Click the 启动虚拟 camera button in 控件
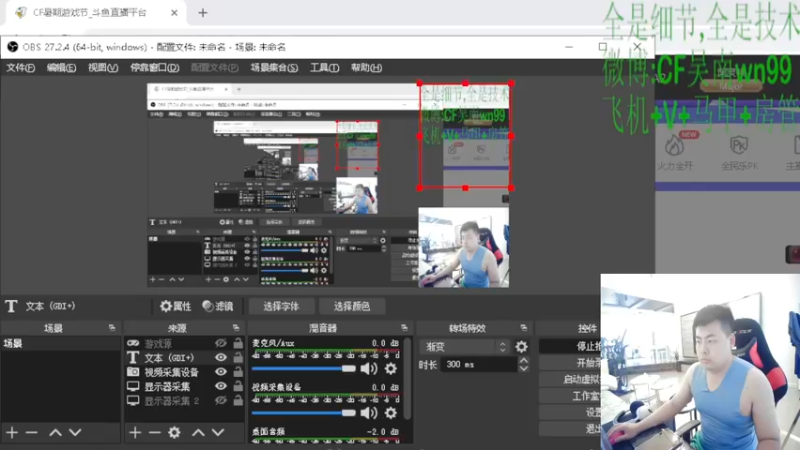 click(570, 379)
